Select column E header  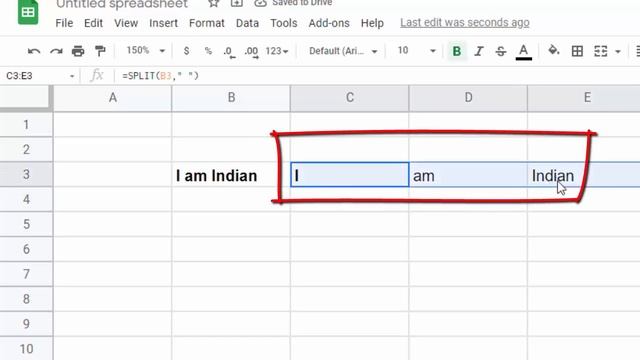coord(584,98)
